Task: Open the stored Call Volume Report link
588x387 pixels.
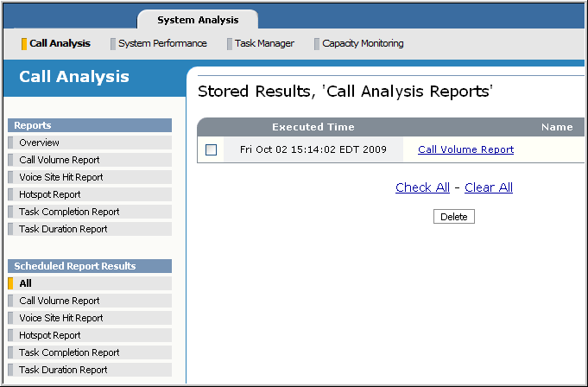Action: pyautogui.click(x=465, y=149)
